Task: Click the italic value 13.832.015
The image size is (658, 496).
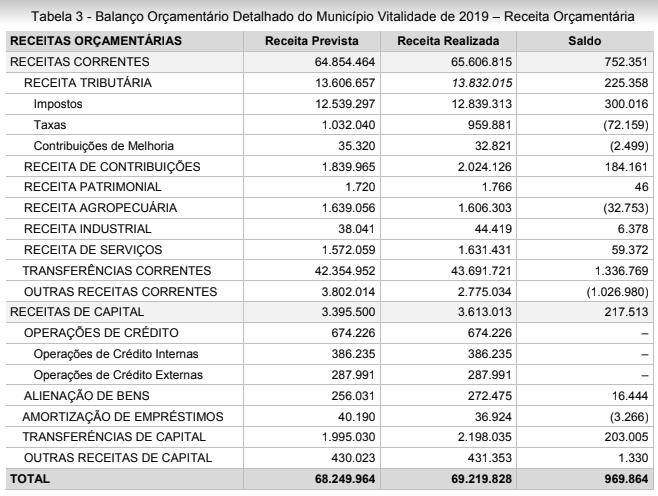Action: (x=482, y=83)
